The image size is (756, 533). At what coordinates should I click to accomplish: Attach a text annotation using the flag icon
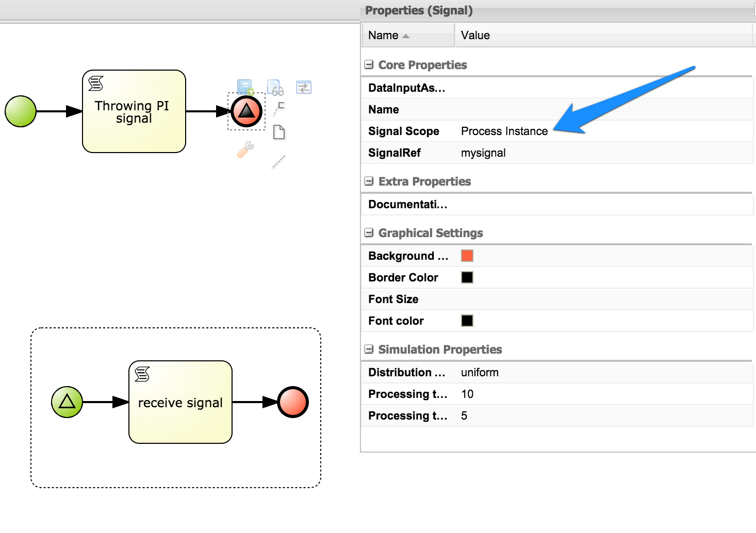pos(279,109)
